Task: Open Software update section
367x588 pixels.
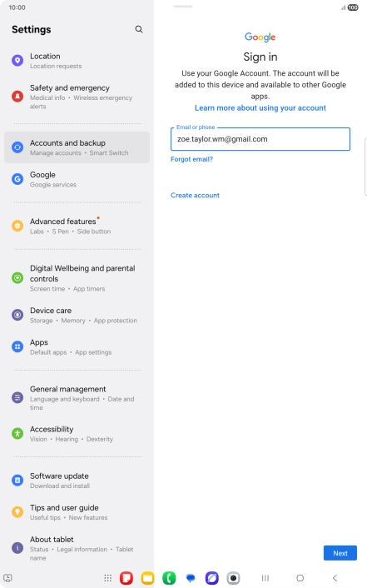Action: tap(77, 481)
